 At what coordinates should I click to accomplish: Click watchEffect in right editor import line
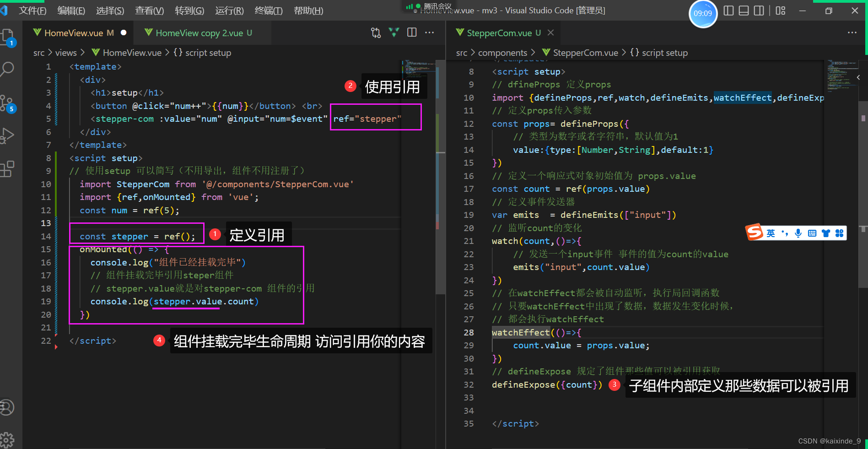tap(742, 97)
